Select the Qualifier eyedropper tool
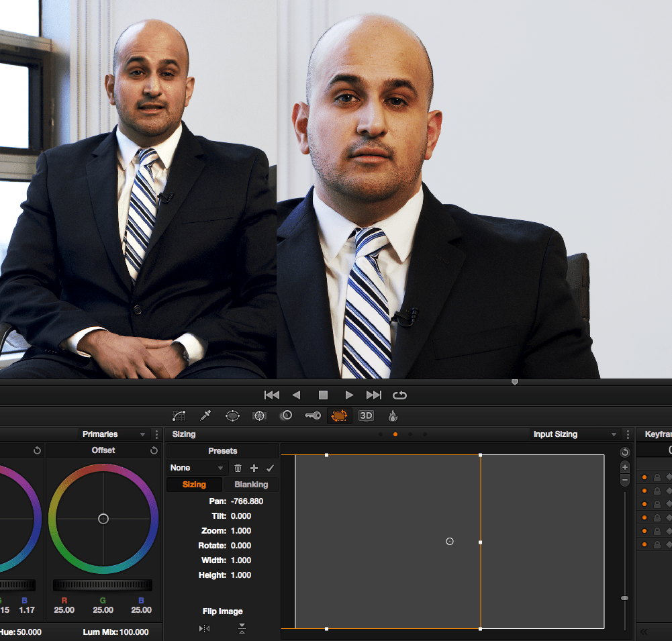Screen dimensions: 672x641 coord(205,415)
